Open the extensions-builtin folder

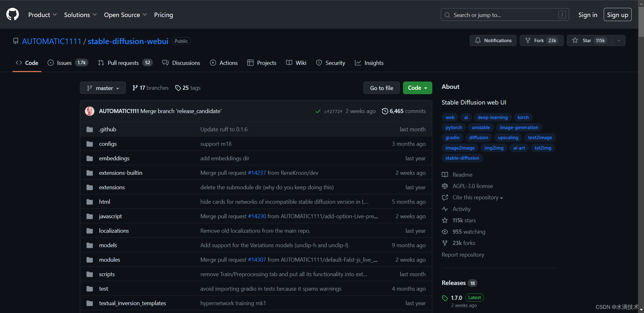[x=120, y=173]
